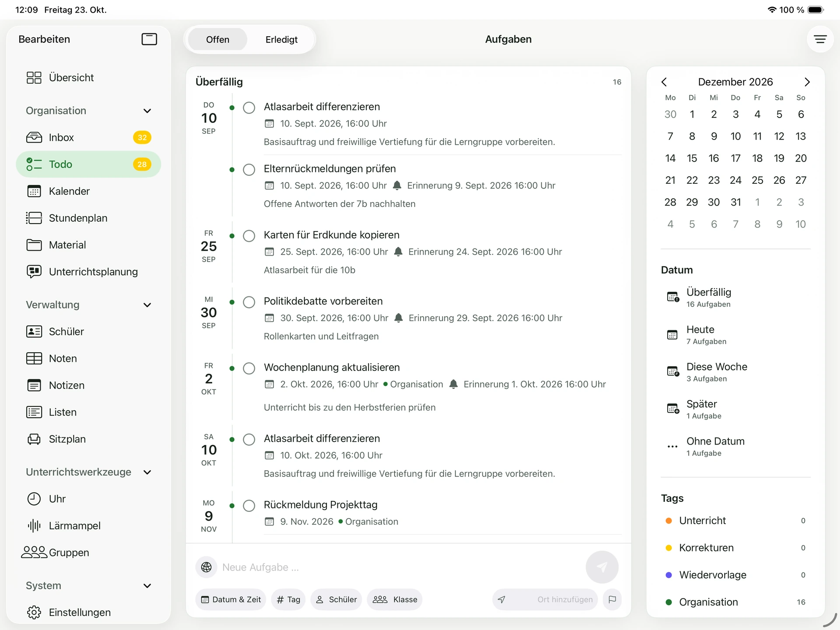This screenshot has width=840, height=630.
Task: Click the Neue Aufgabe input field
Action: click(400, 567)
